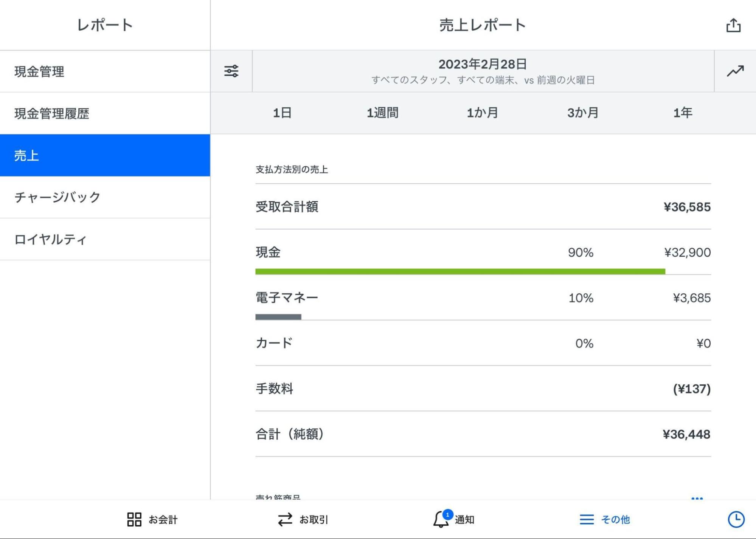Open the その他 (more) menu icon
Screen dimensions: 756x539
tap(586, 519)
